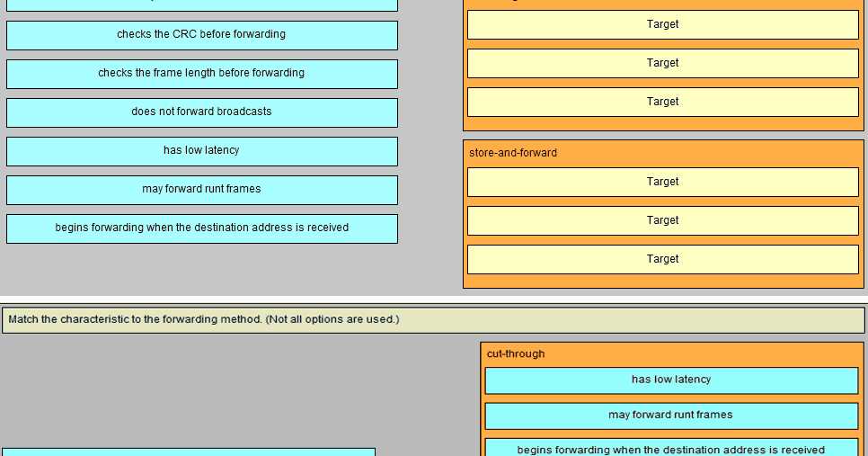Click third Target slot under store-and-forward

(x=662, y=259)
